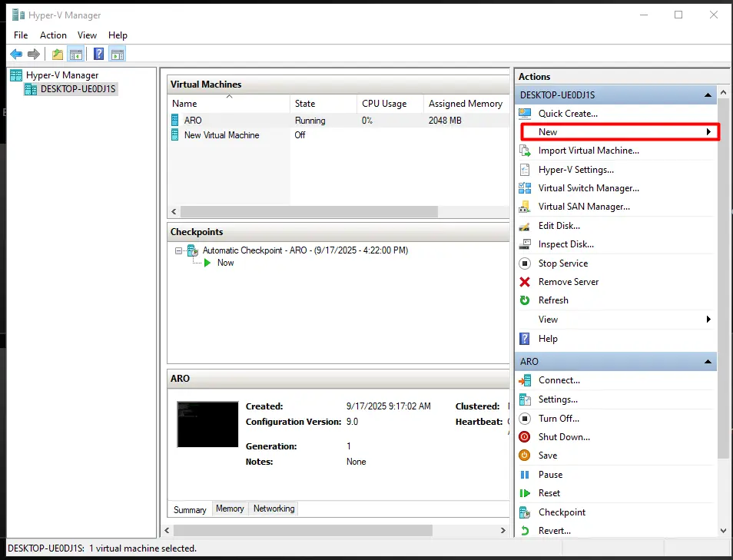This screenshot has height=560, width=733.
Task: Click the green Reset icon
Action: point(525,493)
